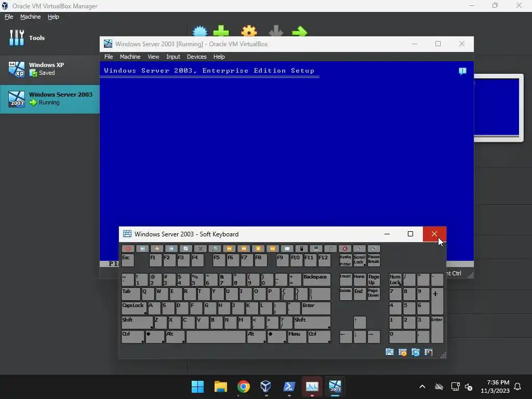Open the Input menu in VM window
The image size is (532, 399).
point(173,57)
